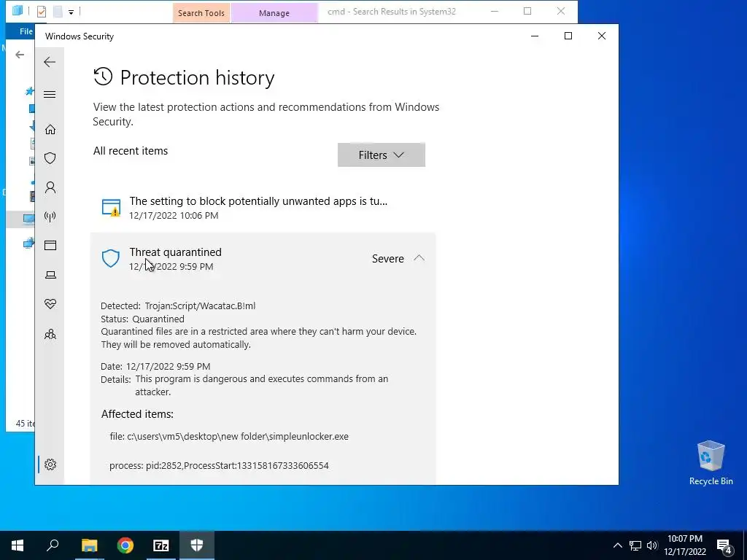Open the Action Center notifications icon

[724, 545]
